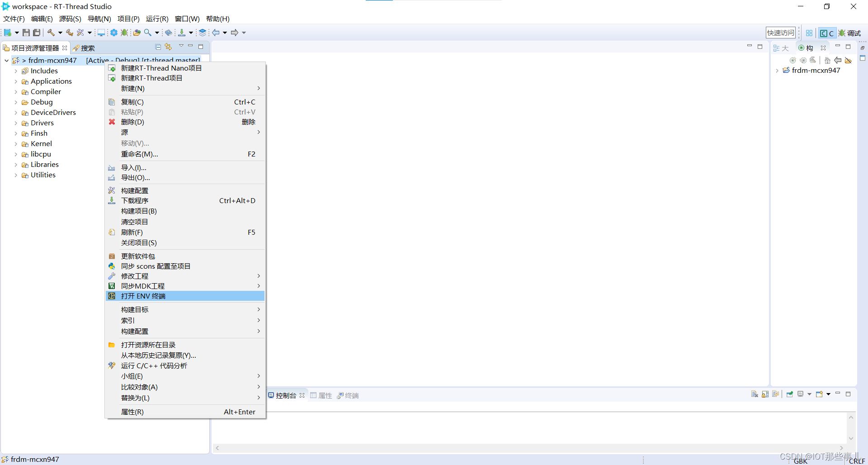Screen dimensions: 868x465
Task: Choose 新建RT-Thread Nano项目 in the context menu
Action: (x=161, y=68)
